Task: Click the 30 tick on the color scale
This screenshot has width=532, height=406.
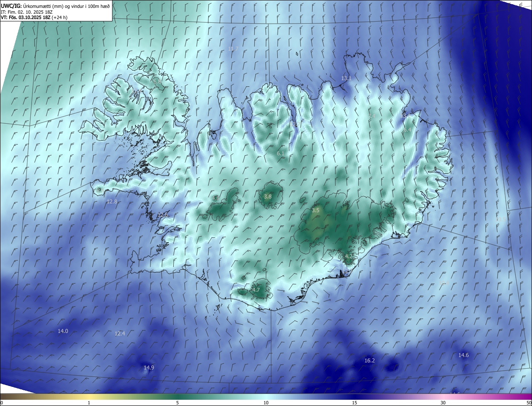Action: [x=443, y=403]
